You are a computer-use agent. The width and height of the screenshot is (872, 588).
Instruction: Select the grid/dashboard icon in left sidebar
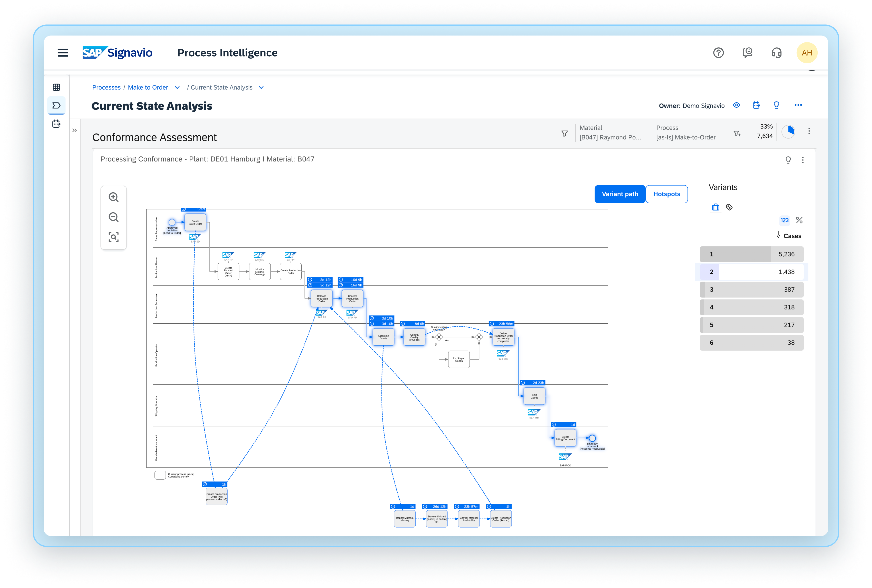tap(56, 87)
